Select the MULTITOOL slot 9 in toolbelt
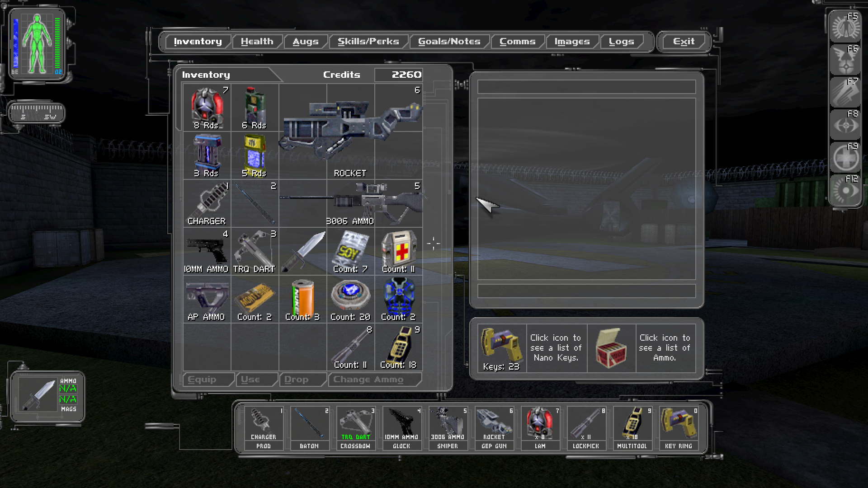 [632, 428]
